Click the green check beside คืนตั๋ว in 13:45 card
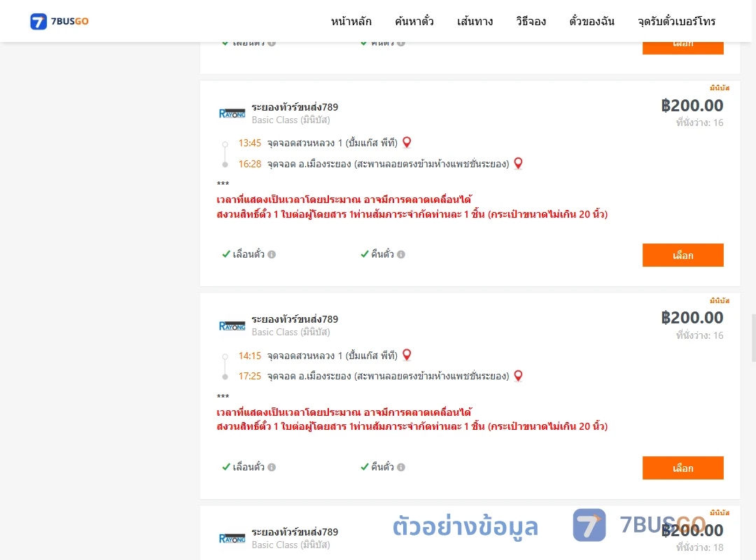 365,254
